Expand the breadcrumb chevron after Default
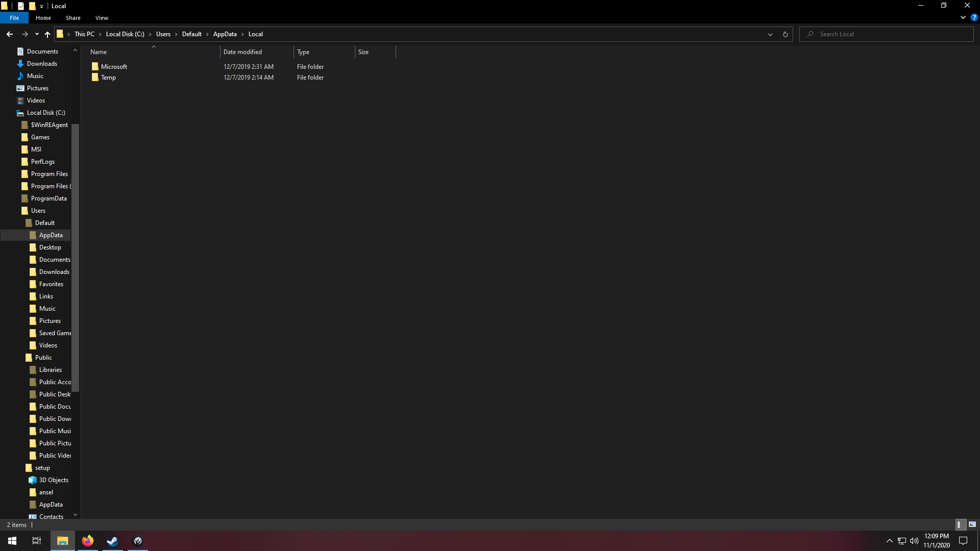 (x=207, y=34)
